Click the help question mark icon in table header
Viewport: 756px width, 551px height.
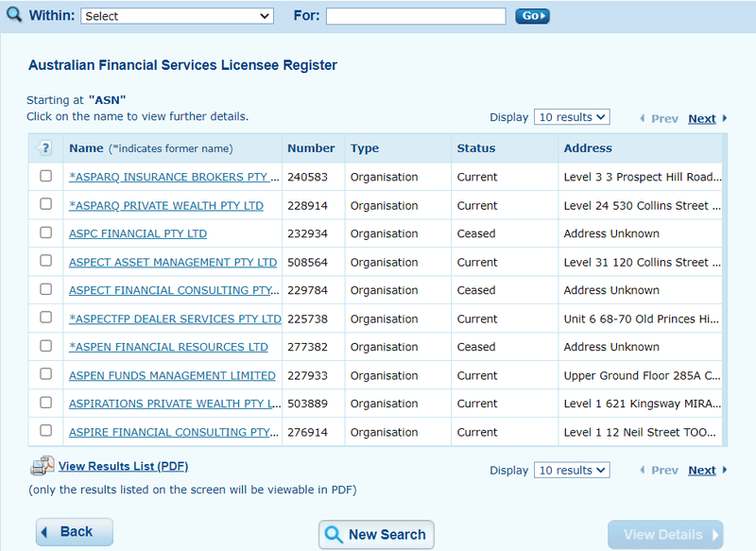tap(44, 148)
